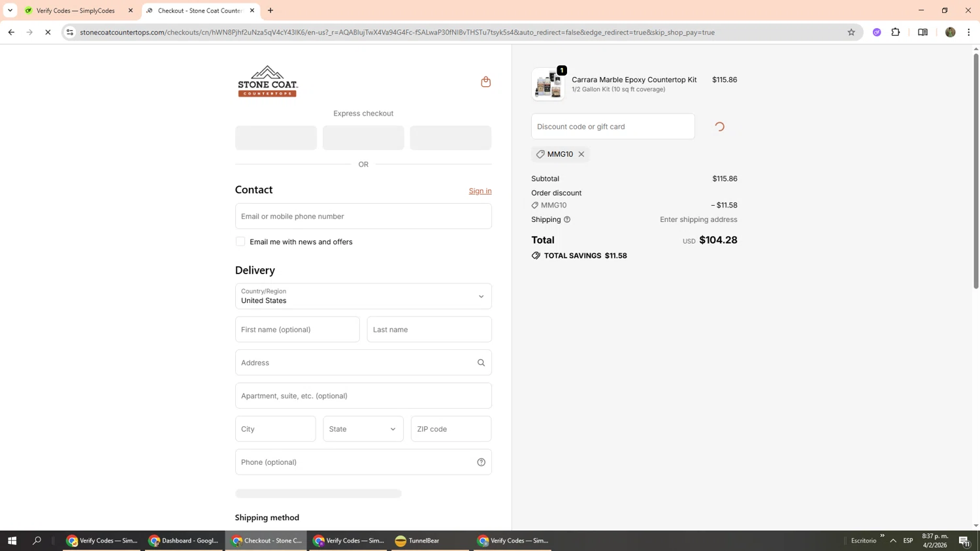Click the total amount $104.28
The width and height of the screenshot is (980, 551).
(718, 240)
